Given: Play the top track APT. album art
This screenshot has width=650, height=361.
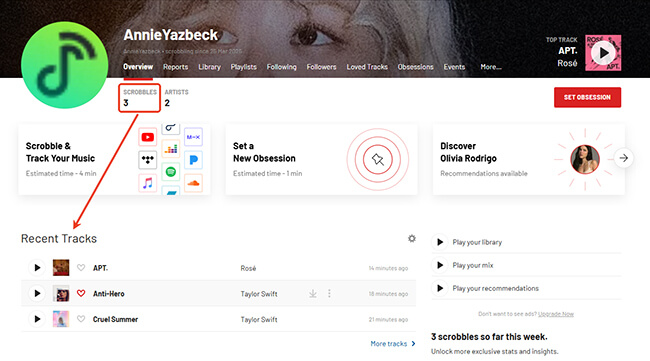Looking at the screenshot, I should pos(603,53).
